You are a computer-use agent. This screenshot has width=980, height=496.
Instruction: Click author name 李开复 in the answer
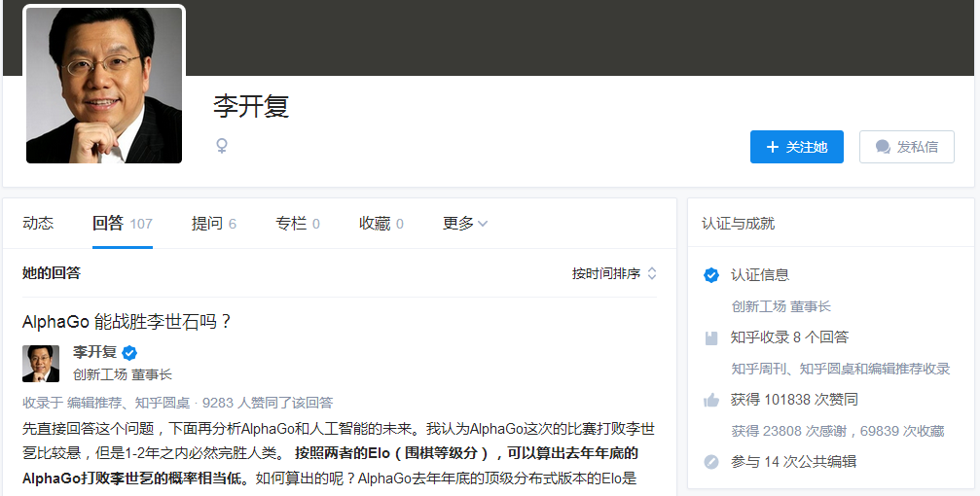(95, 352)
